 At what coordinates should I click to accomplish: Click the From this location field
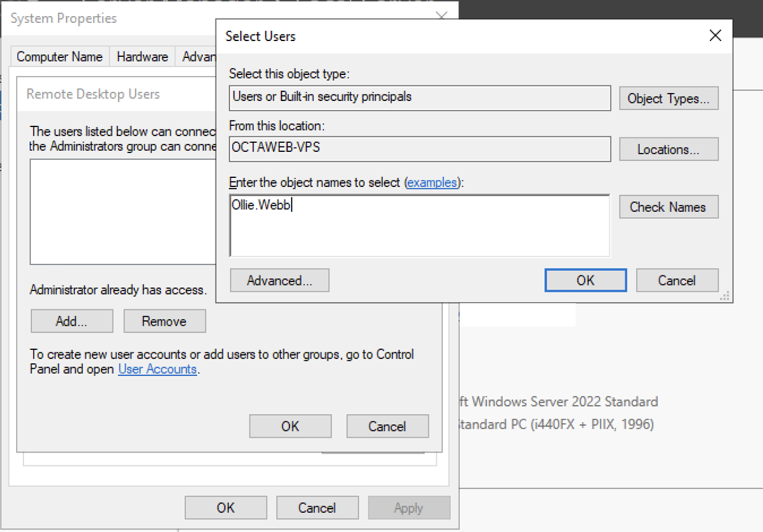(x=419, y=148)
